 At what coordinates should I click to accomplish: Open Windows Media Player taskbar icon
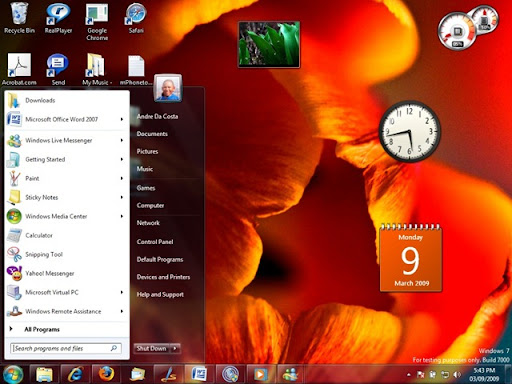point(260,374)
